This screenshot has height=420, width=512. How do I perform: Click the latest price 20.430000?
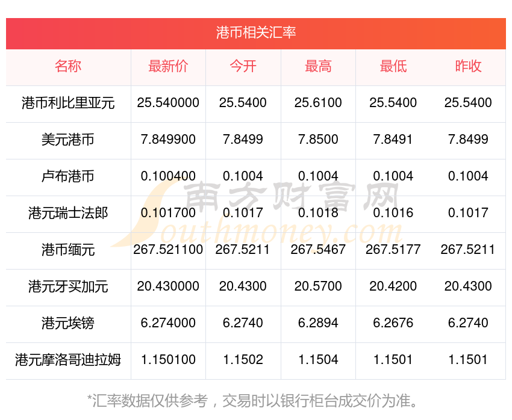click(168, 286)
